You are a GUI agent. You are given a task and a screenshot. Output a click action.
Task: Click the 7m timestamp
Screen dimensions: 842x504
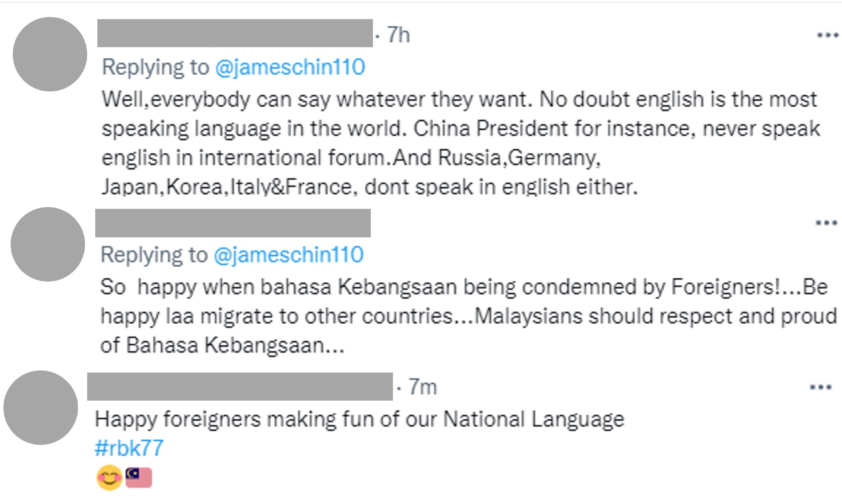click(422, 387)
